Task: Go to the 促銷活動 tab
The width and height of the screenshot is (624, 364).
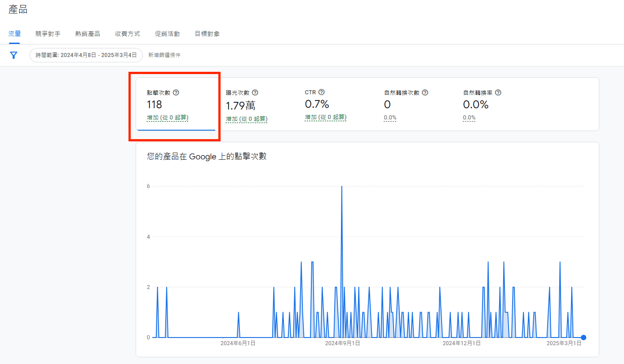Action: 167,34
